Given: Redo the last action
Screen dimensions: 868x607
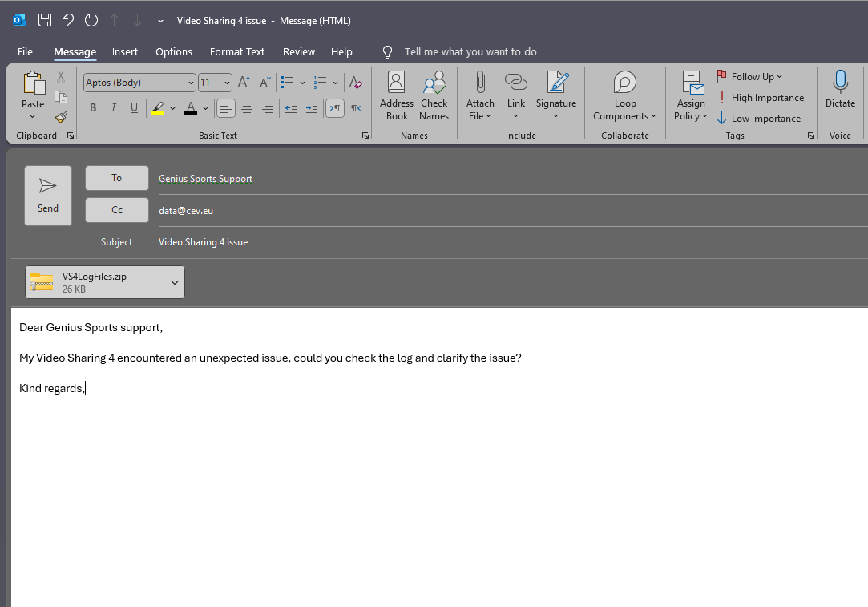Looking at the screenshot, I should point(91,21).
